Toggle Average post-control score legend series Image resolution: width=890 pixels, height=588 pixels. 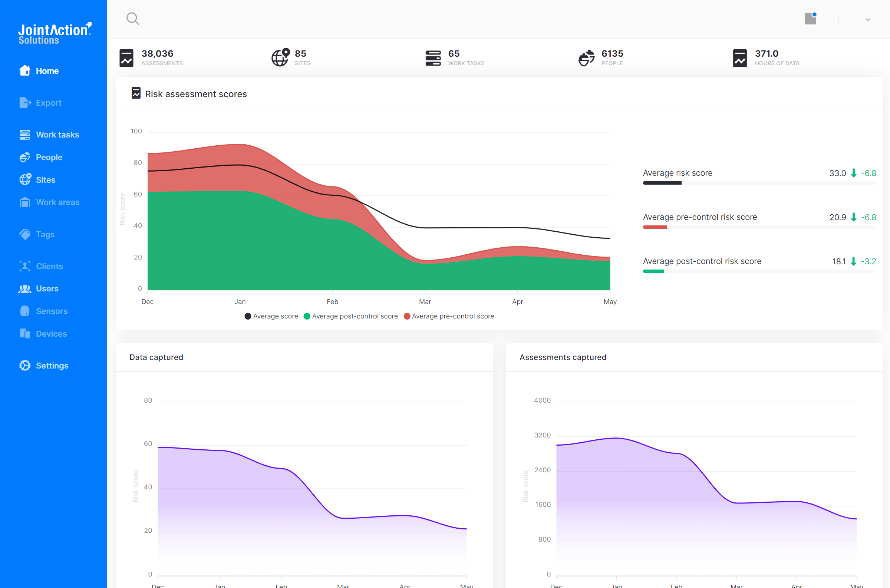pos(351,316)
